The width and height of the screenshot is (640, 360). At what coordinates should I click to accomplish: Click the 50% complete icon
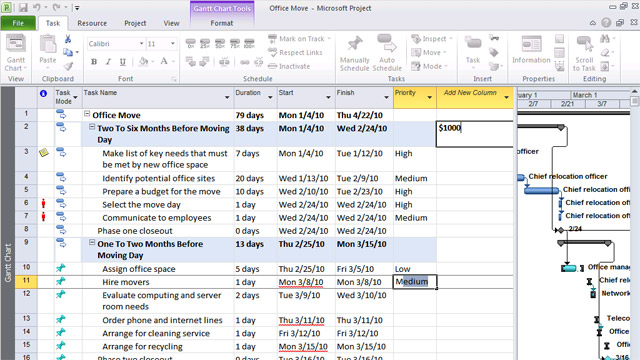pos(220,43)
